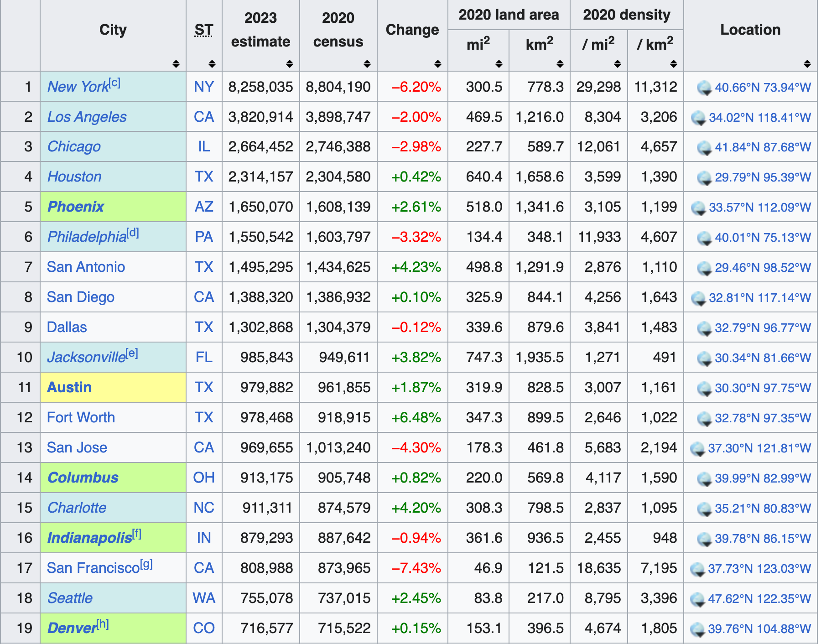The width and height of the screenshot is (821, 644).
Task: Open the Charlotte city link
Action: [x=77, y=508]
